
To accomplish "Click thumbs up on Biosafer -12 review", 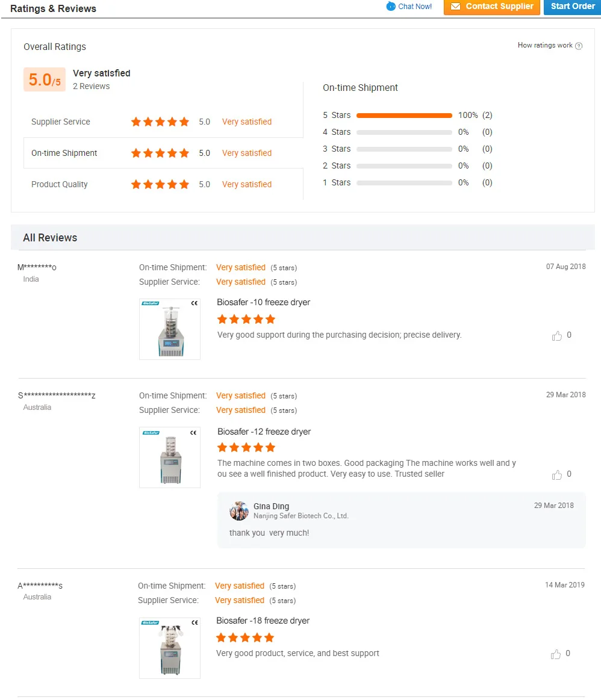I will (x=556, y=475).
